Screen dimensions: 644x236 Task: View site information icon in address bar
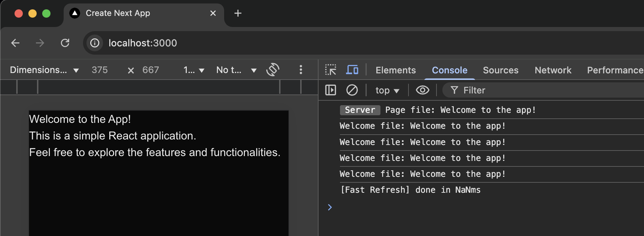pyautogui.click(x=95, y=43)
